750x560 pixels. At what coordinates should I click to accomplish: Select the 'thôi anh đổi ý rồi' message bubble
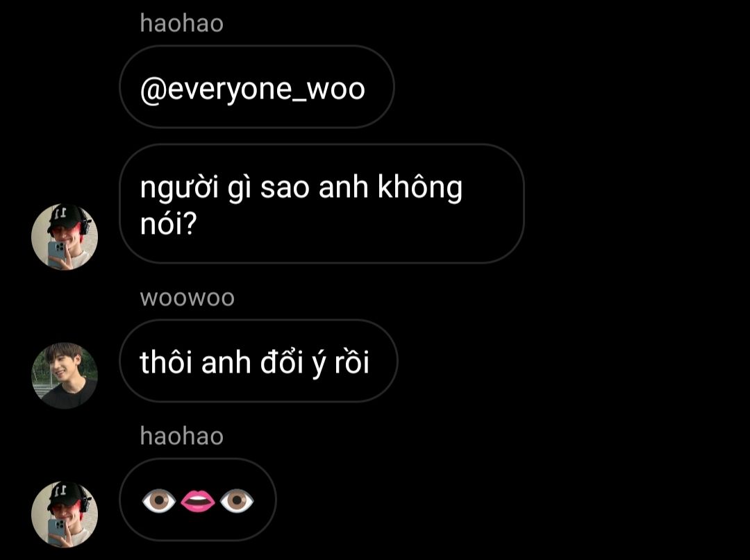pyautogui.click(x=258, y=362)
